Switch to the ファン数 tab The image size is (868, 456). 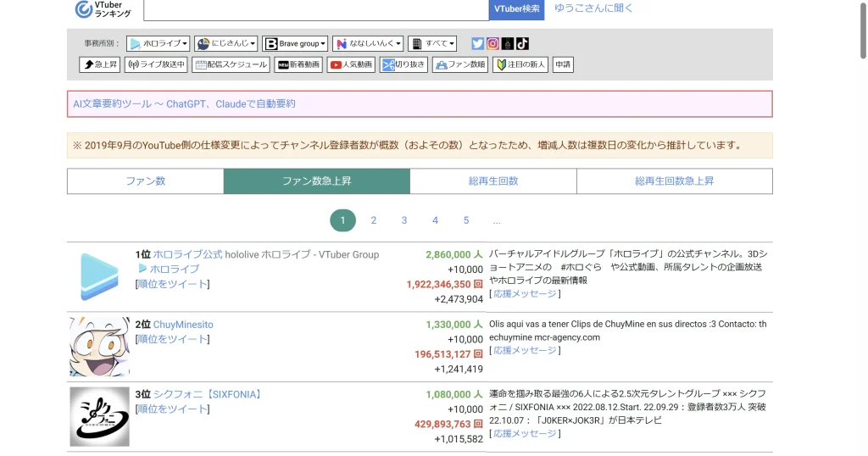146,181
